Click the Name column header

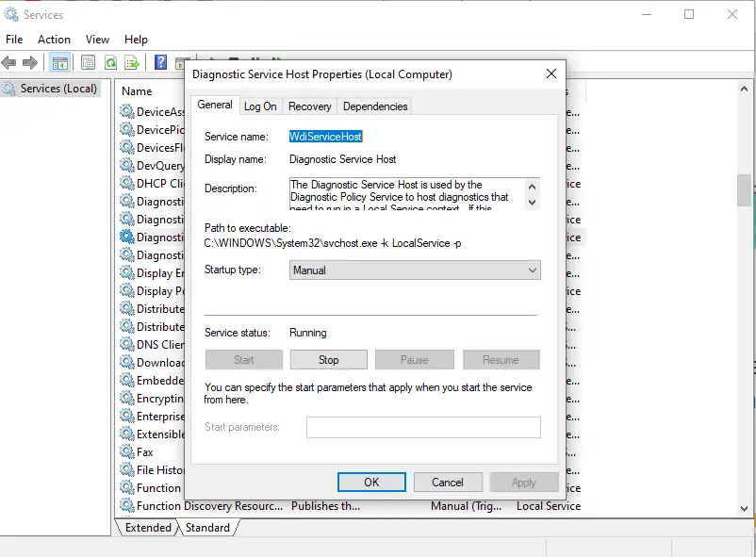[137, 91]
